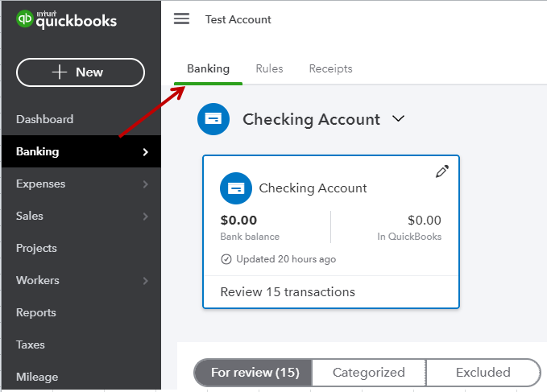547x392 pixels.
Task: Switch to the Receipts tab
Action: click(x=331, y=69)
